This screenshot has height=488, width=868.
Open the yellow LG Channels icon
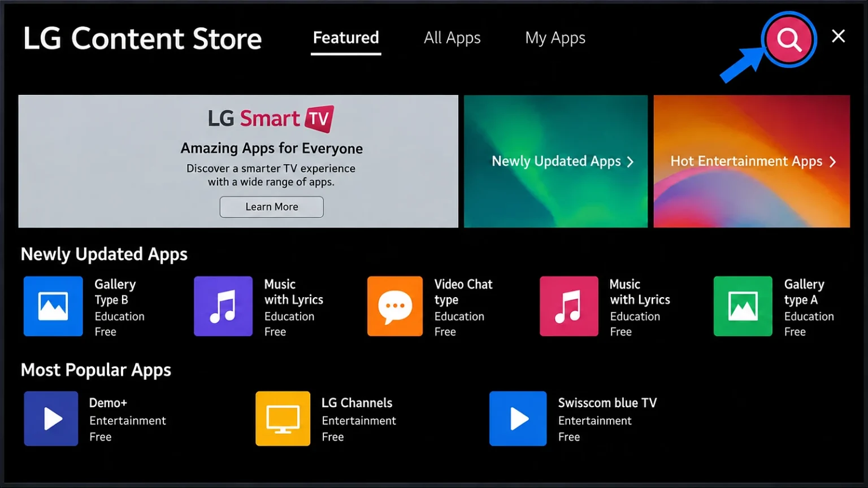(283, 419)
